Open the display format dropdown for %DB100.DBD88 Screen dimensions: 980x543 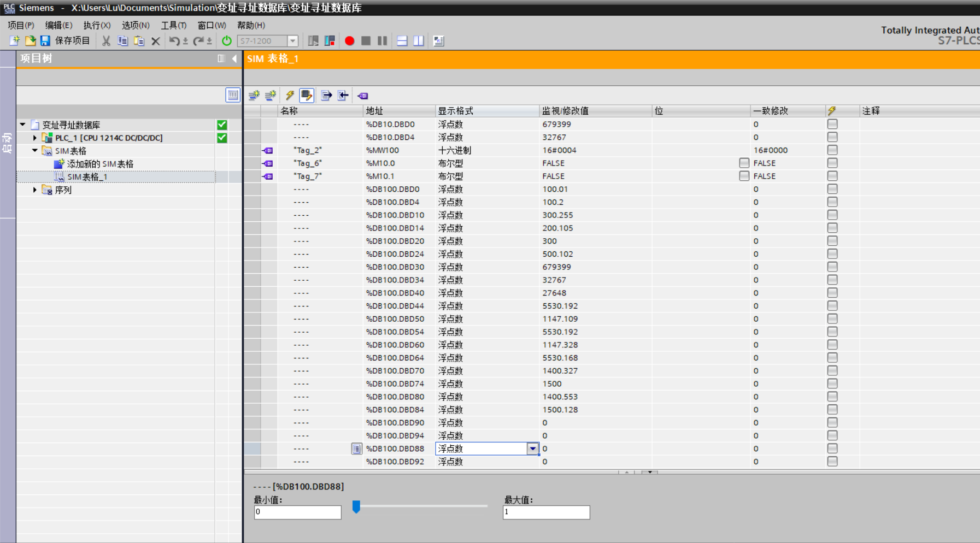click(532, 448)
